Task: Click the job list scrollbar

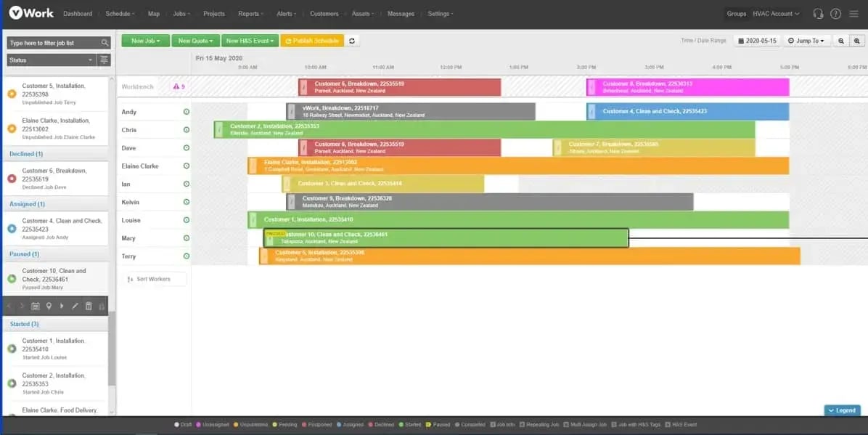Action: click(112, 348)
